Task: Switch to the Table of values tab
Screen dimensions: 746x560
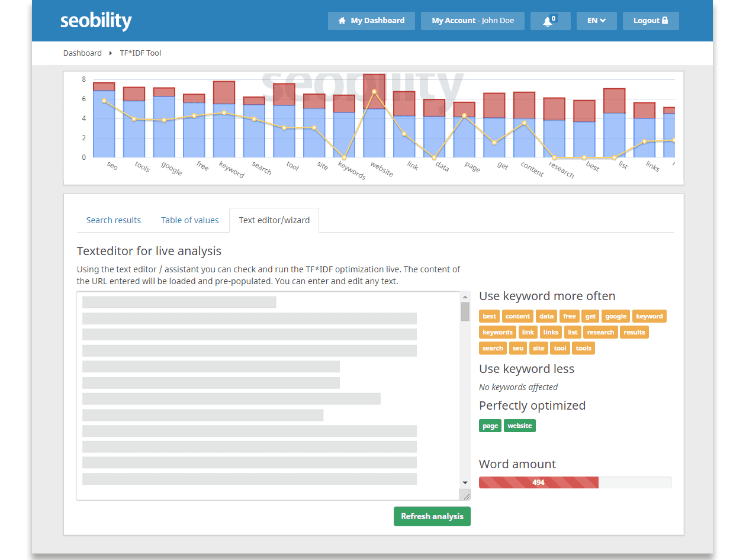Action: click(189, 220)
